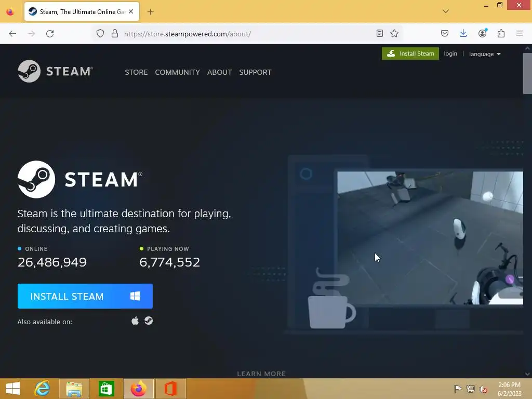Image resolution: width=532 pixels, height=399 pixels.
Task: Open the Pocket save icon
Action: (445, 33)
